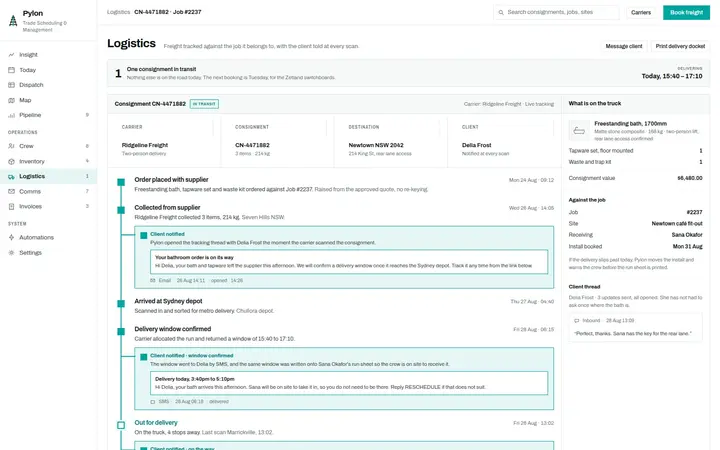Click the Comms envelope icon
The width and height of the screenshot is (720, 450).
pyautogui.click(x=11, y=191)
